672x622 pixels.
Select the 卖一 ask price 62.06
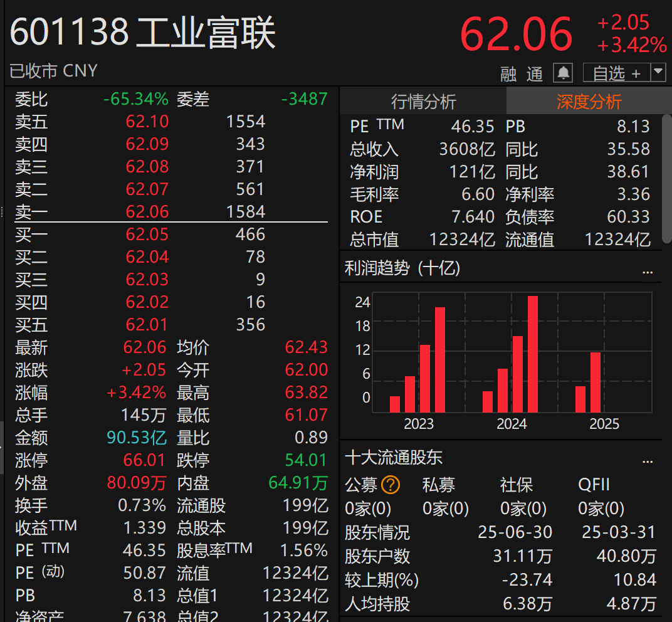coord(147,211)
